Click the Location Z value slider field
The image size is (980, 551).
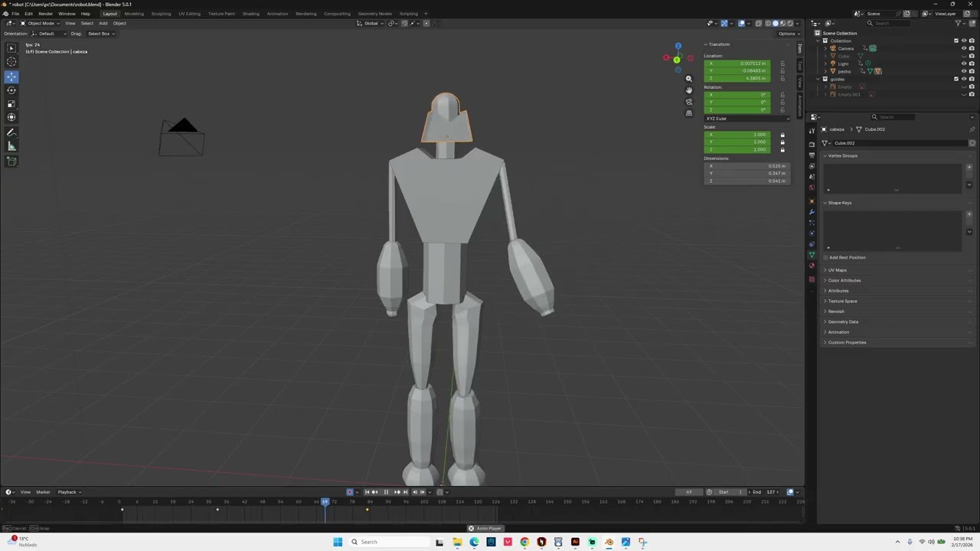[x=737, y=79]
